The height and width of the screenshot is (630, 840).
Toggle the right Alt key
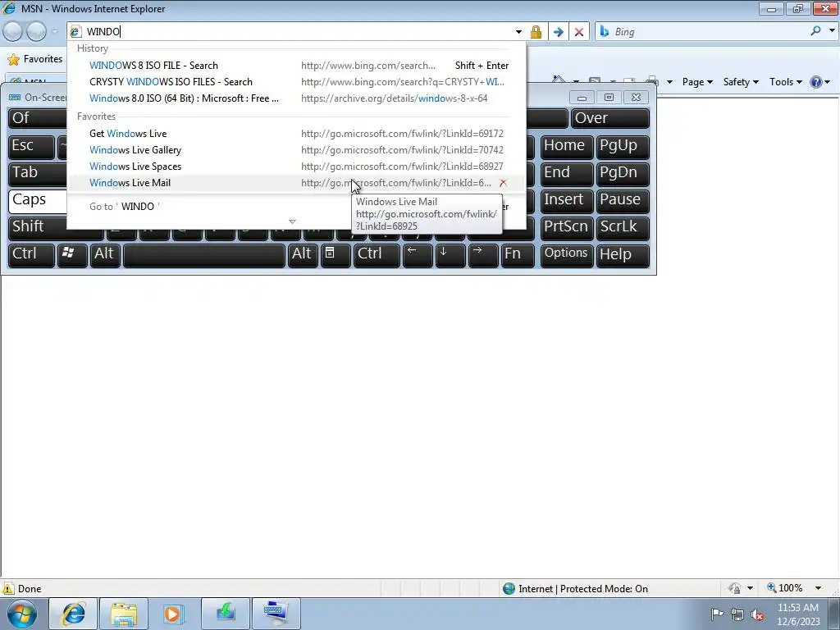[303, 254]
